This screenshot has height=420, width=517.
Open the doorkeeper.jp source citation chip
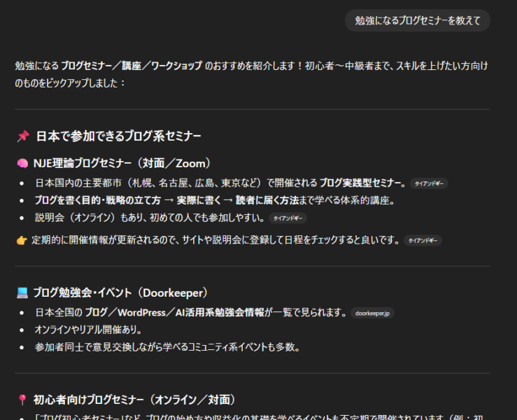tap(371, 313)
